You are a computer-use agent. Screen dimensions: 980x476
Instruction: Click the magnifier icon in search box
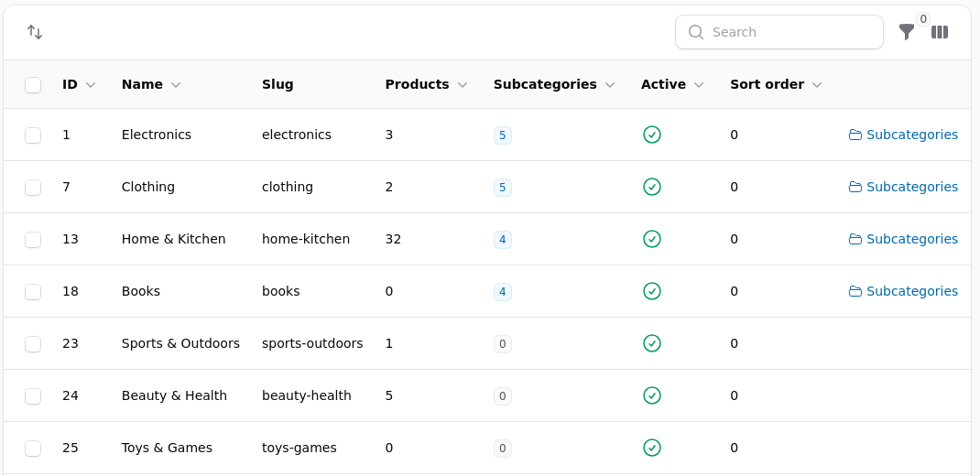tap(696, 32)
